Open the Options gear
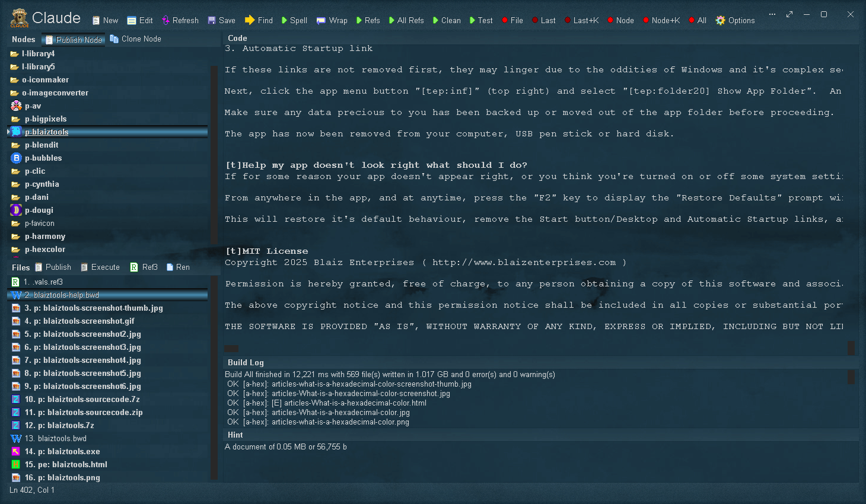 tap(720, 20)
